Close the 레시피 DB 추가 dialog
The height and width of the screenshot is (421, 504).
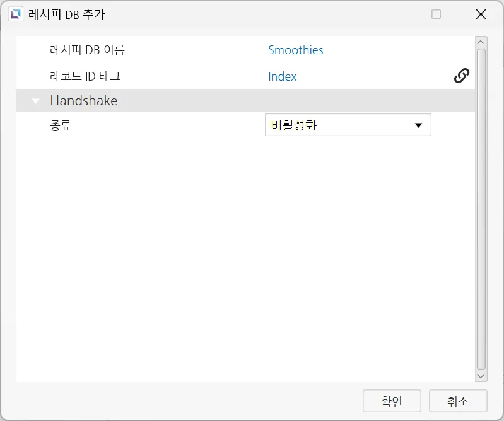[x=481, y=14]
